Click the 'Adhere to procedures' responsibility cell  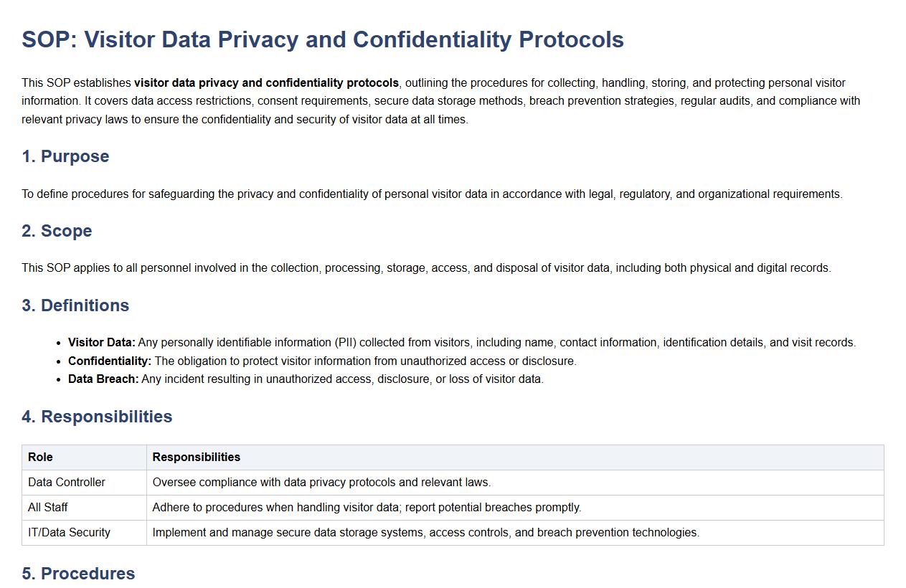tap(367, 507)
